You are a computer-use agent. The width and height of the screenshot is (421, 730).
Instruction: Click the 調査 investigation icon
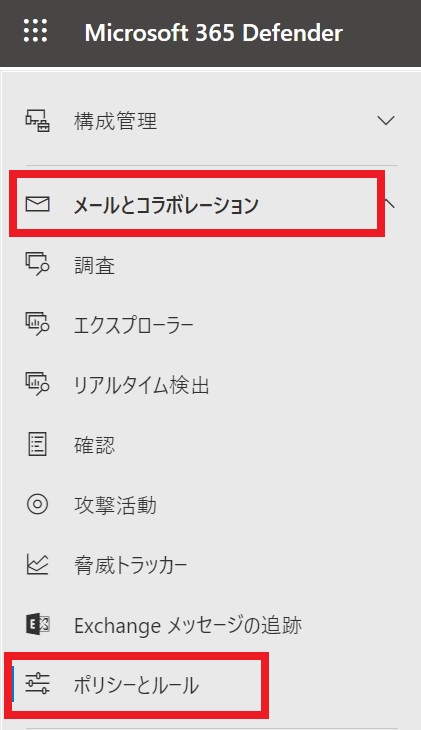pyautogui.click(x=37, y=264)
